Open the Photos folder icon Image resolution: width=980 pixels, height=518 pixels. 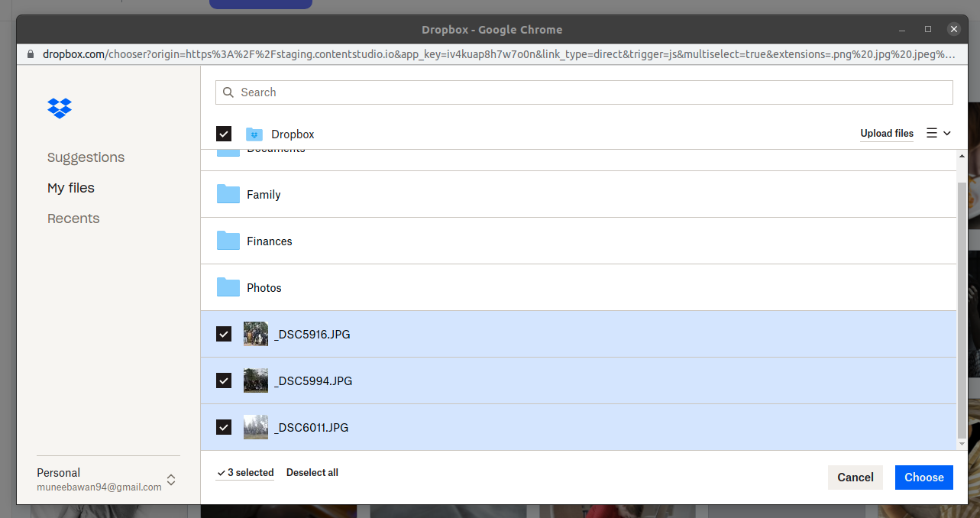[x=228, y=287]
